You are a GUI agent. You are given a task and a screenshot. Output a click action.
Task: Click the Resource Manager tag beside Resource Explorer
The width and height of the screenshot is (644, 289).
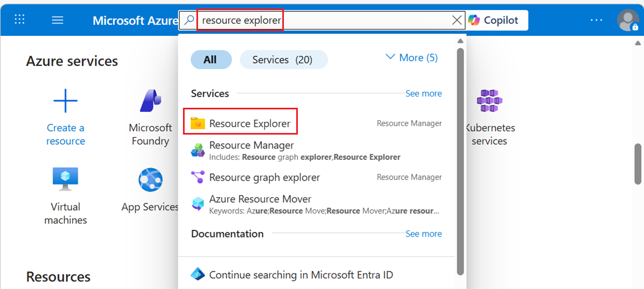click(x=409, y=123)
